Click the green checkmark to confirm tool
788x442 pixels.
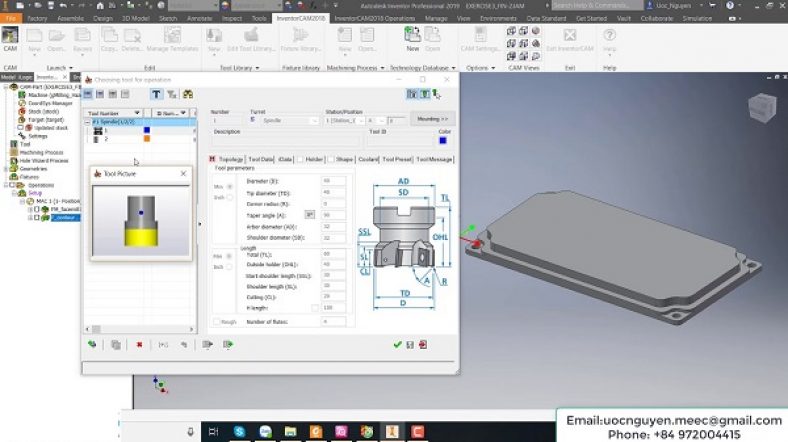[397, 344]
